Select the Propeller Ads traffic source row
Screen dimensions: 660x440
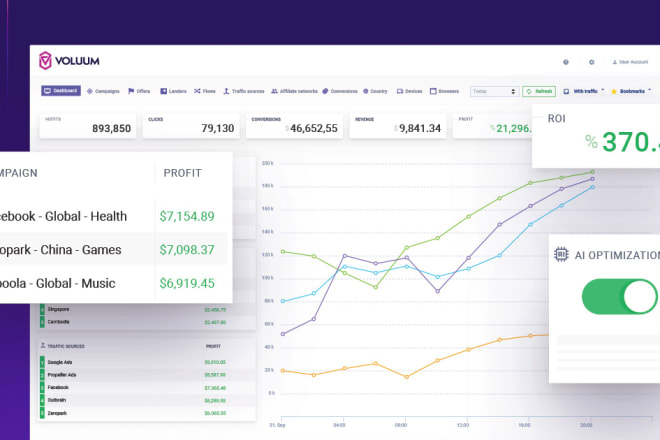pos(147,375)
